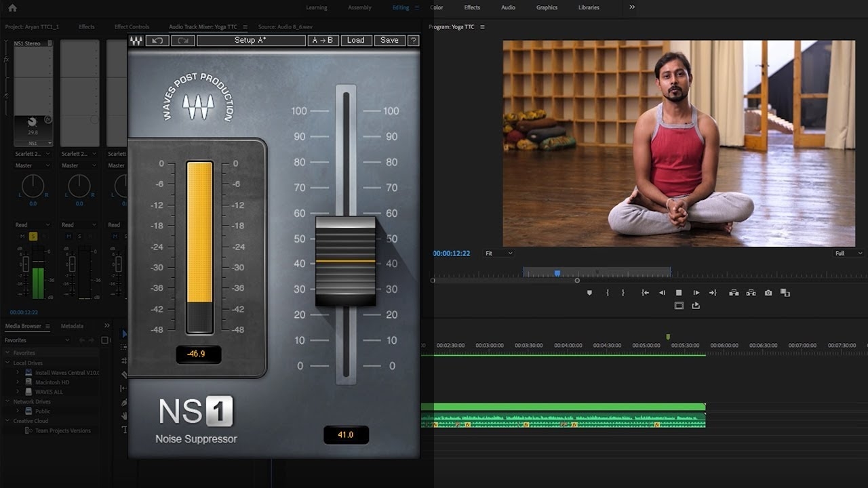Click the Save button in NS1
The height and width of the screenshot is (488, 868).
(x=389, y=41)
